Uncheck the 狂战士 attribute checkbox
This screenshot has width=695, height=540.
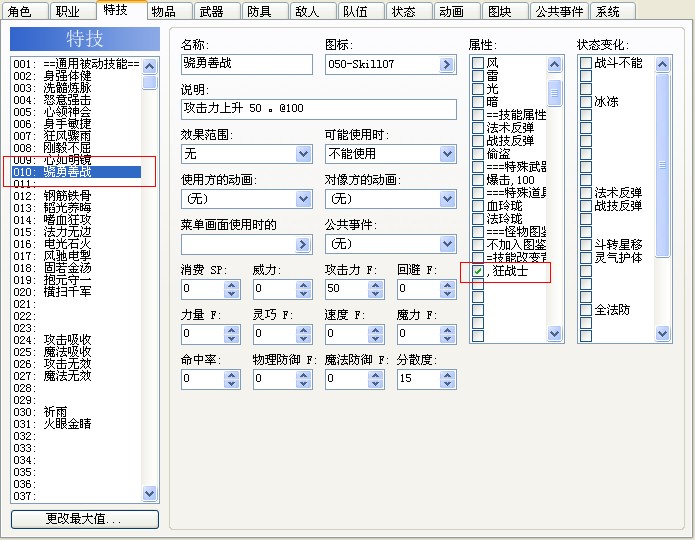tap(477, 271)
